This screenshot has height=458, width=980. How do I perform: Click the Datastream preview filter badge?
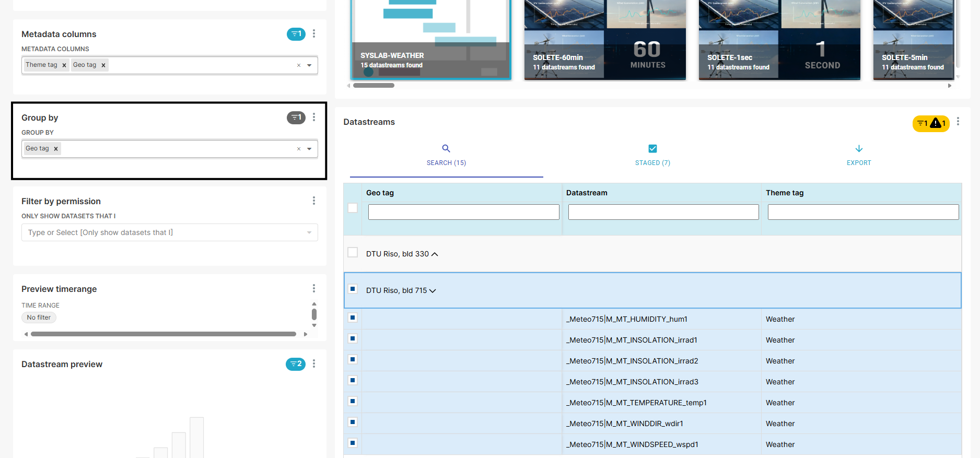[295, 364]
